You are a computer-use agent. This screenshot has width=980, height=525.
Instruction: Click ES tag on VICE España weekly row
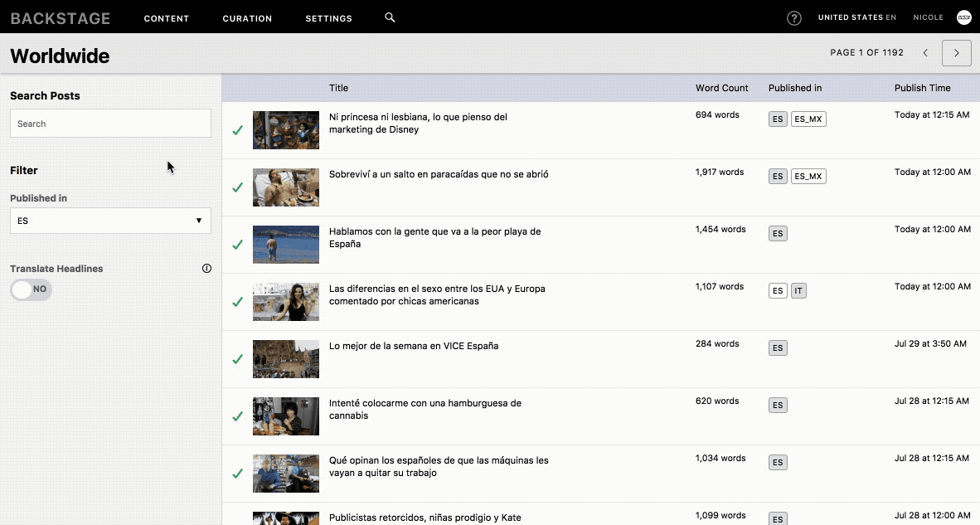[778, 348]
